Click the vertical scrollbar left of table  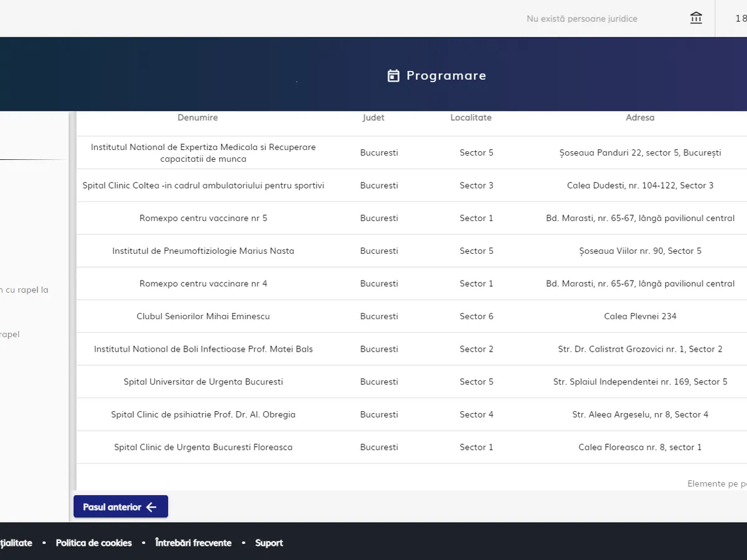click(72, 299)
